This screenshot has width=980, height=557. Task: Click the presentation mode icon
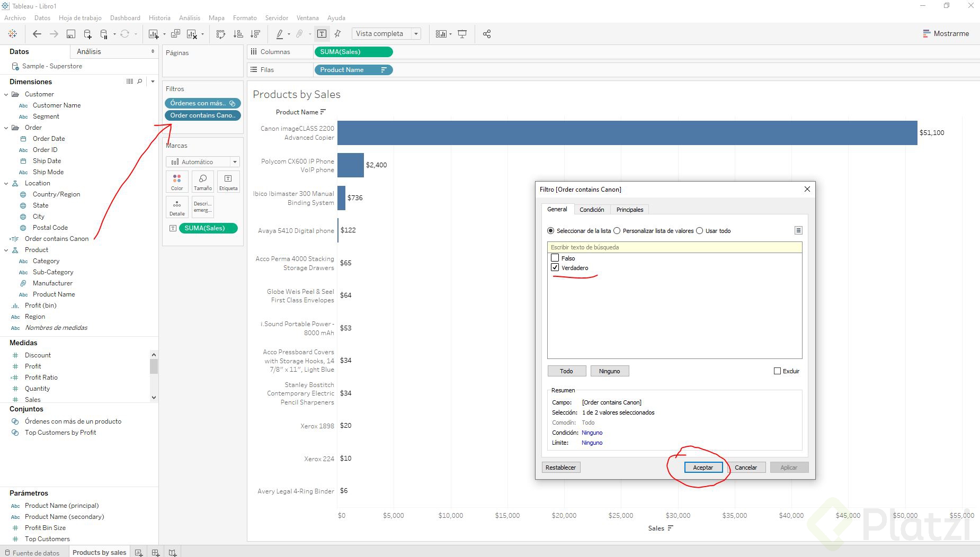(462, 34)
